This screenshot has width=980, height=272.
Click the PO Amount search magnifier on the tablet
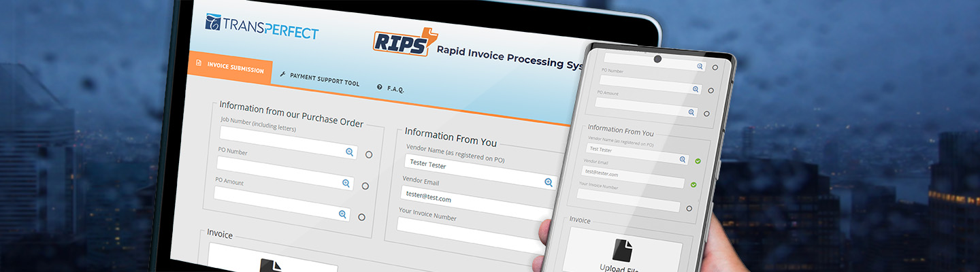click(342, 214)
